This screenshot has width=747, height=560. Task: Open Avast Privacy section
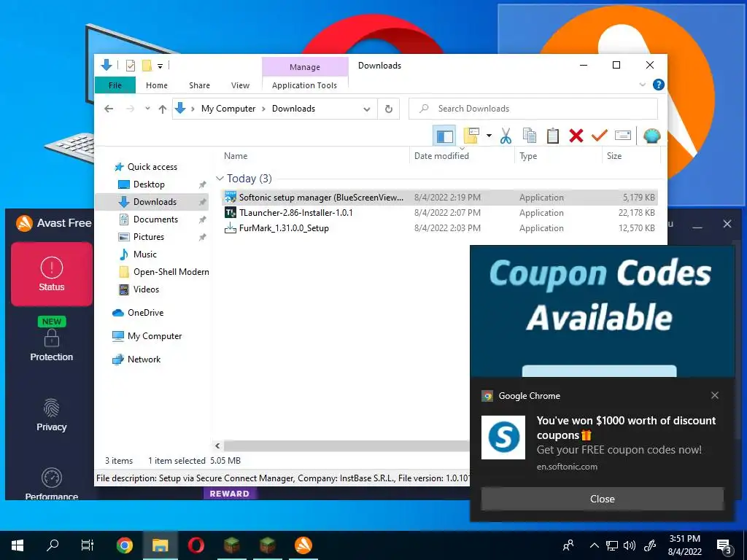52,415
